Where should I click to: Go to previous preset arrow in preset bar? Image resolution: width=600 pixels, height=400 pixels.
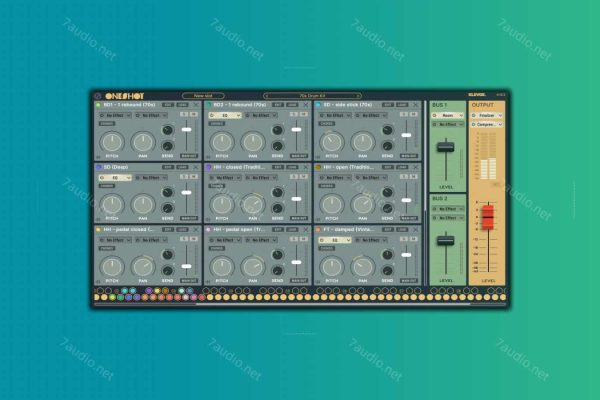267,96
